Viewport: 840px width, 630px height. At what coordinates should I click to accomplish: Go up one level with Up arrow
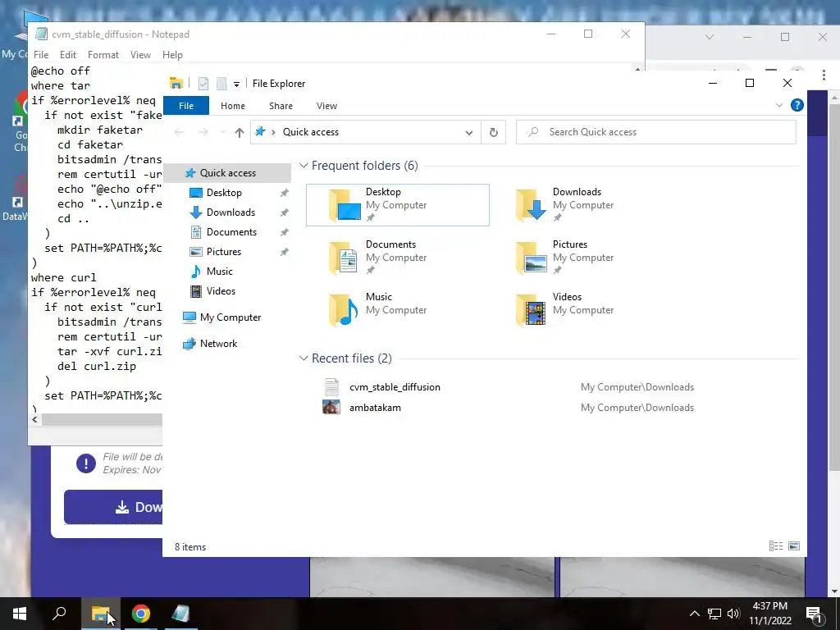point(239,132)
